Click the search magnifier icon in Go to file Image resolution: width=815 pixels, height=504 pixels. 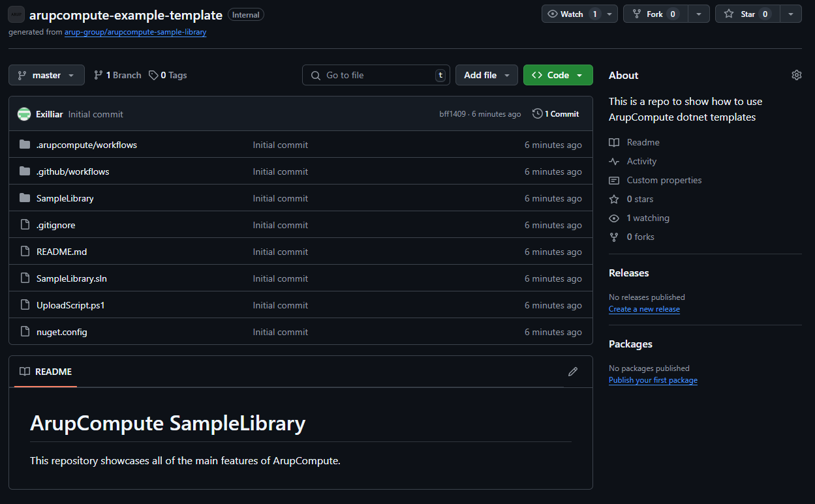316,75
